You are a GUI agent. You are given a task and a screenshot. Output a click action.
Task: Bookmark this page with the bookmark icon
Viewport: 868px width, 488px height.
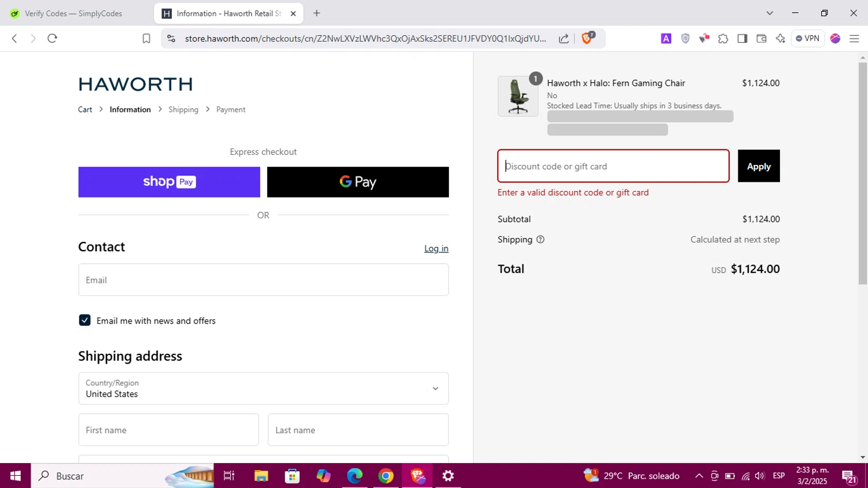pos(146,38)
